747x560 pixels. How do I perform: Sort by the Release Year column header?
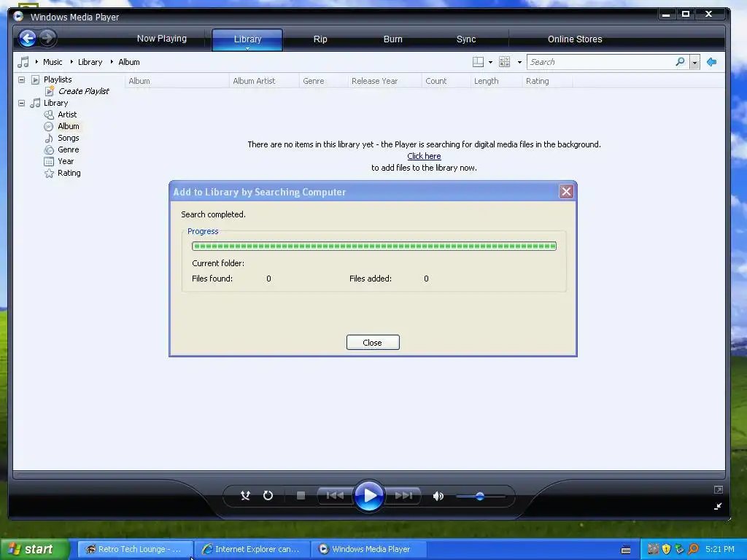(x=384, y=81)
